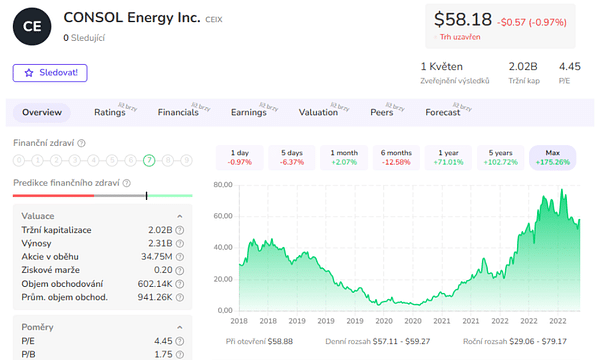Click info icon next to Akcie v oběhu

point(179,257)
